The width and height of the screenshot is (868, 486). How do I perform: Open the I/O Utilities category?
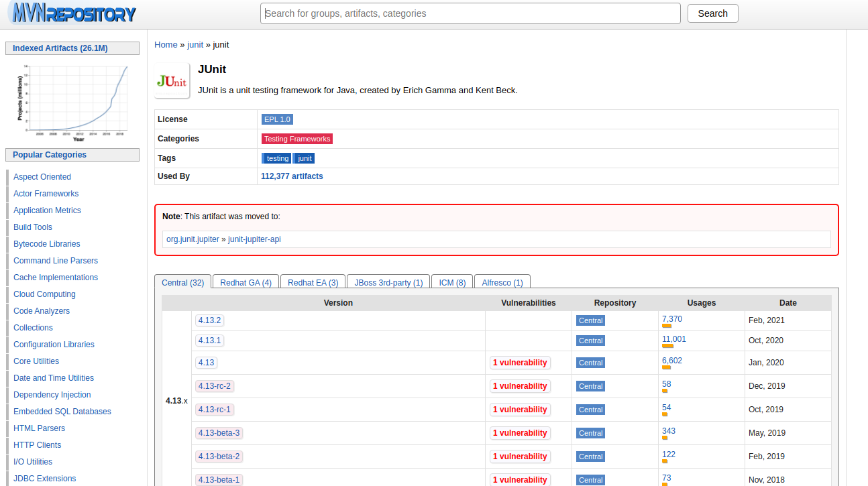pyautogui.click(x=33, y=462)
